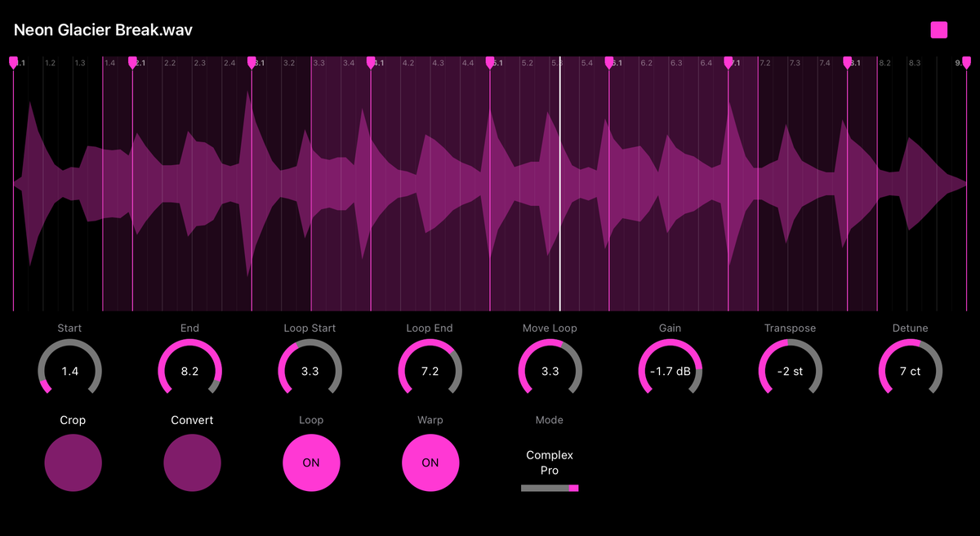Click the round Convert button
The image size is (980, 536).
click(x=193, y=462)
